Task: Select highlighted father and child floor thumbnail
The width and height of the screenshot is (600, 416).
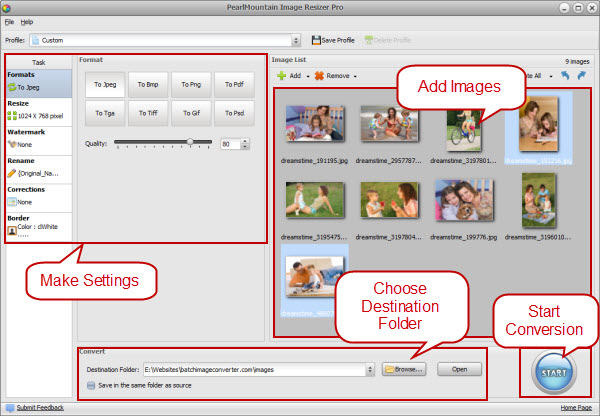Action: tap(315, 277)
